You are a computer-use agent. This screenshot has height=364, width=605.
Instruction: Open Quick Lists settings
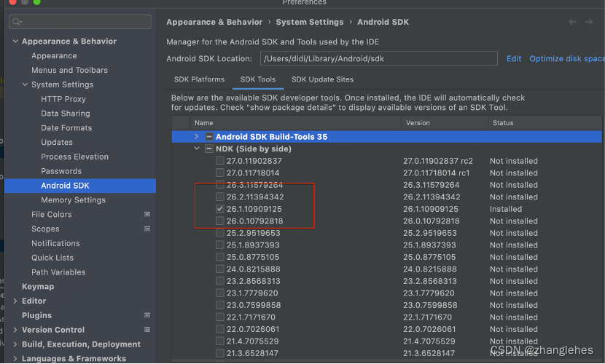pos(52,258)
